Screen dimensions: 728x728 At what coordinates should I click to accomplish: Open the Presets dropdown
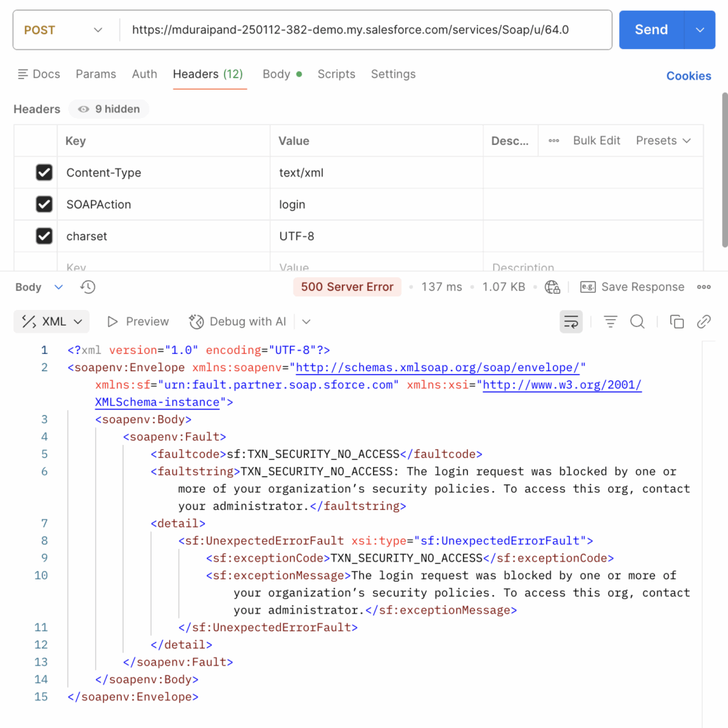[x=663, y=141]
